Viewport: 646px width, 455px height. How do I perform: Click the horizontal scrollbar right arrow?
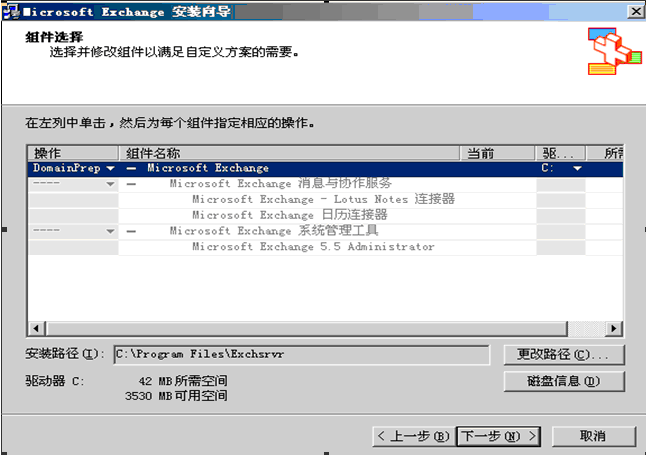614,328
